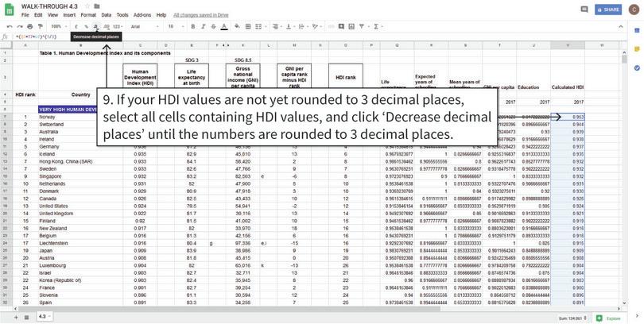Open the File menu

click(x=25, y=15)
